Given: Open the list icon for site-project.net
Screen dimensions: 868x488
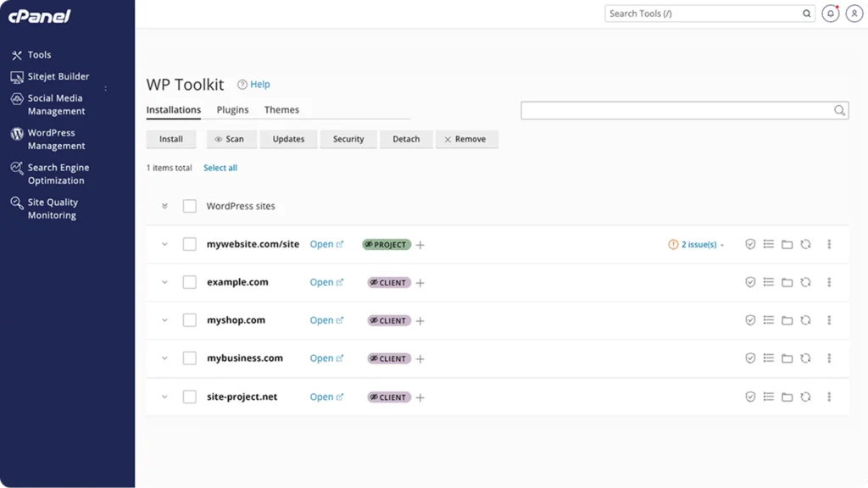Looking at the screenshot, I should coord(768,396).
